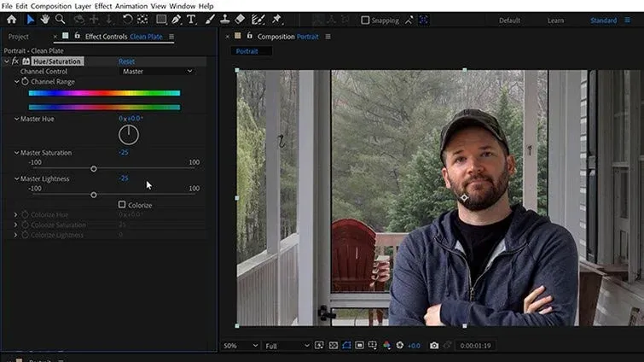Select the Zoom magnifier tool
Screen dimensions: 644x362
[x=60, y=20]
